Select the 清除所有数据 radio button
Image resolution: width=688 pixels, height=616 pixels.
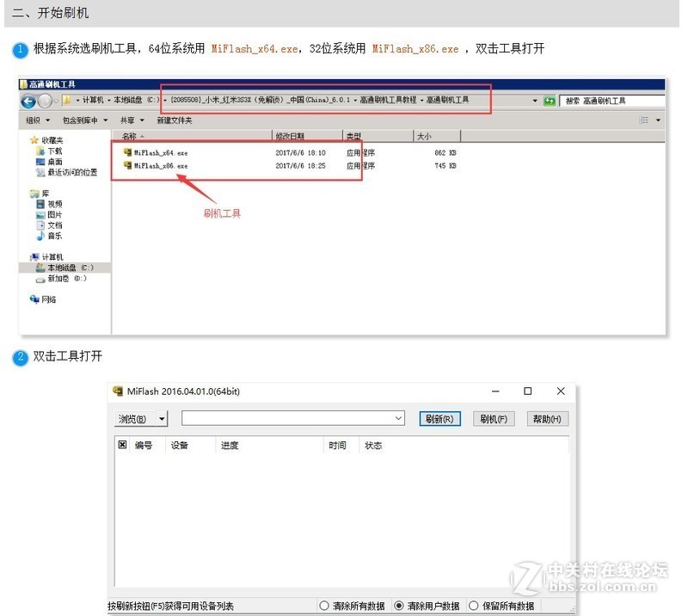click(x=325, y=605)
